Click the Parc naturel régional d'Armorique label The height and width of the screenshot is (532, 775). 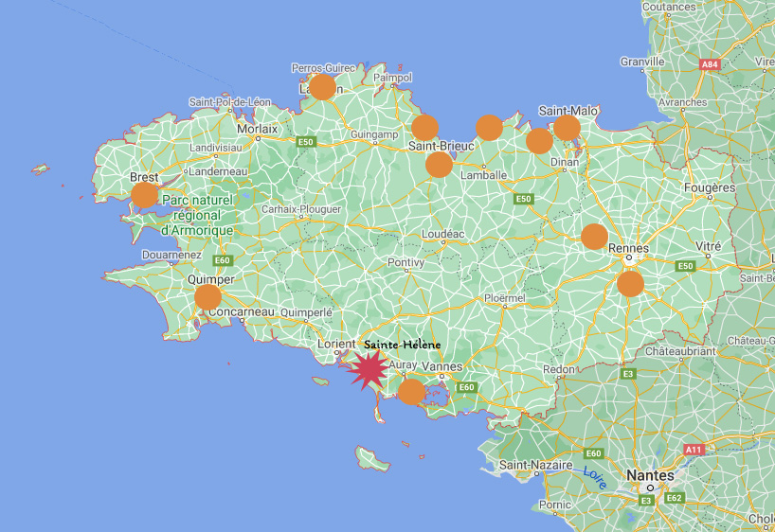point(197,216)
